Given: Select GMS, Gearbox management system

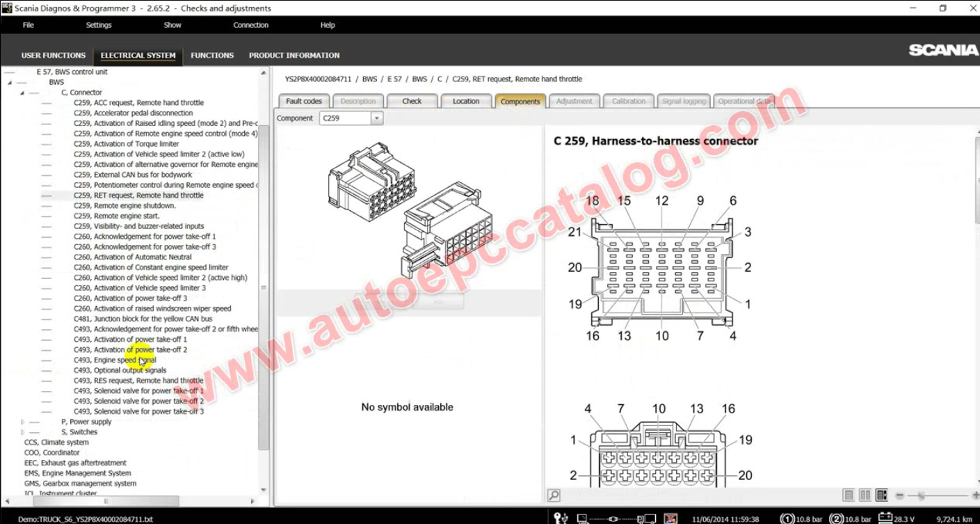Looking at the screenshot, I should [x=80, y=484].
